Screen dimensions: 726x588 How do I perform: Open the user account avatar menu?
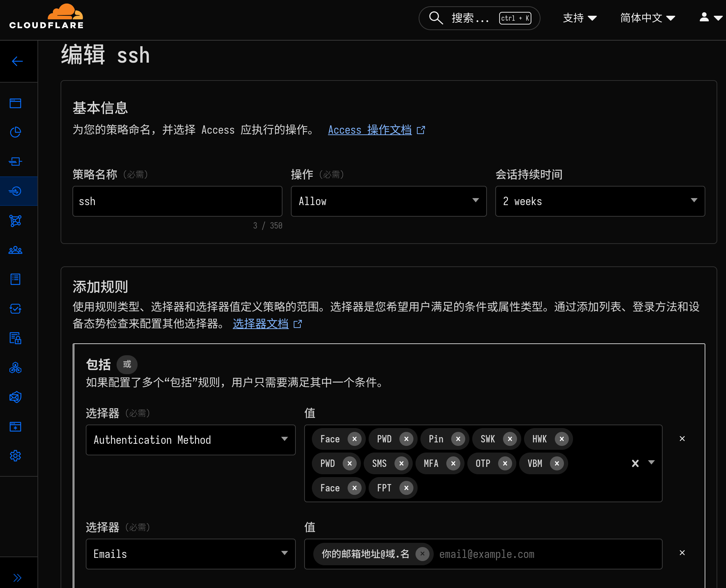coord(710,17)
